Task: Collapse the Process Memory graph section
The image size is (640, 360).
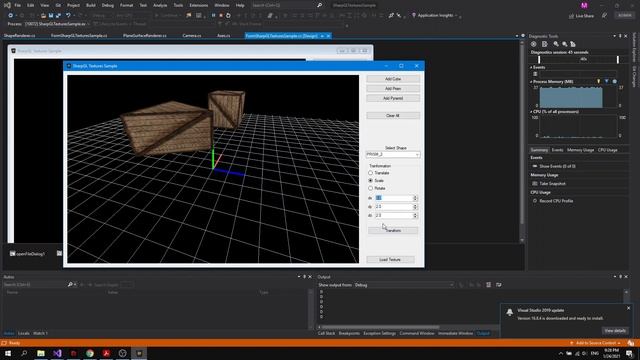Action: click(531, 82)
